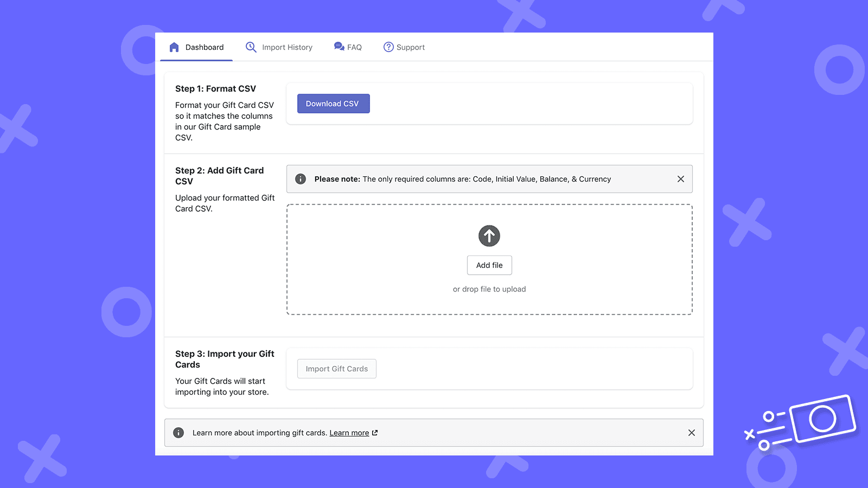This screenshot has height=488, width=868.
Task: Click the info icon on the Learn more banner
Action: pyautogui.click(x=178, y=432)
